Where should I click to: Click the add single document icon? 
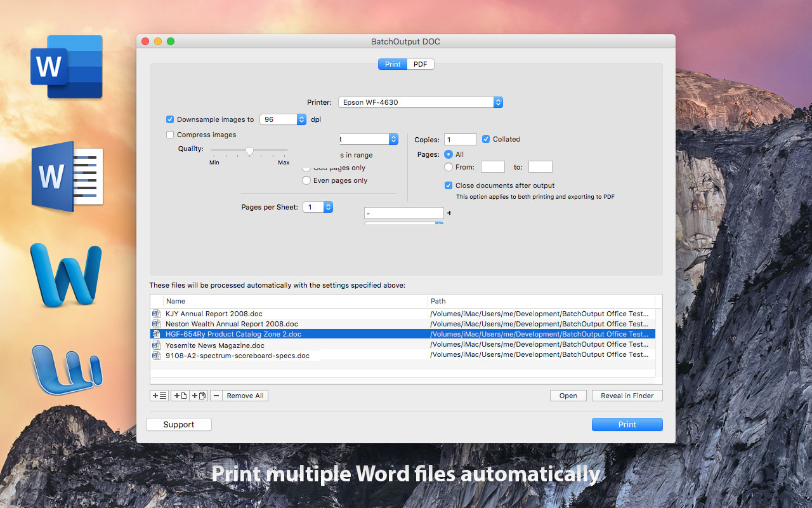(x=180, y=396)
